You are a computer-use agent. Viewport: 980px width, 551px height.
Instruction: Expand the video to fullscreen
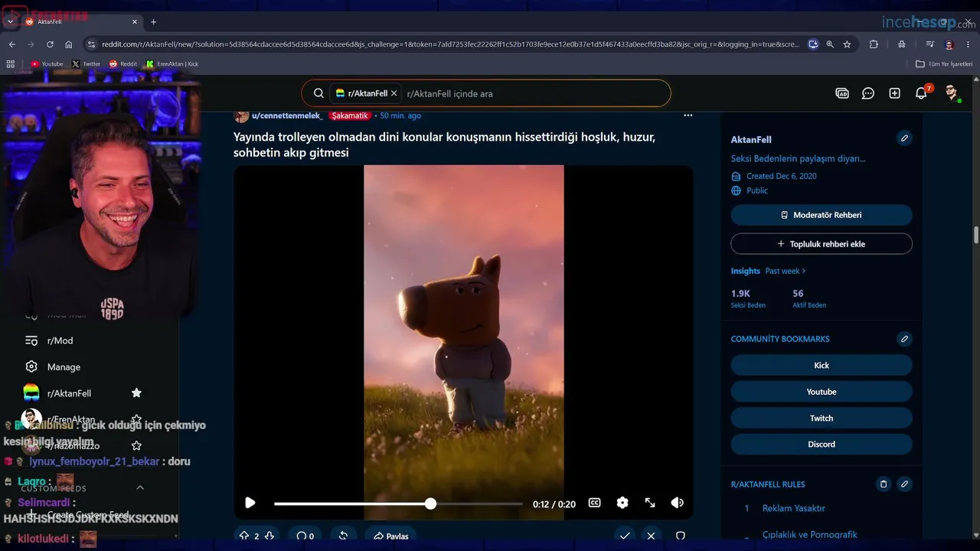tap(650, 503)
